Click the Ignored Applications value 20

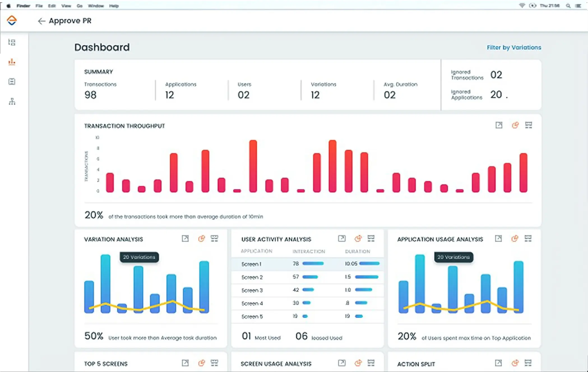tap(496, 95)
